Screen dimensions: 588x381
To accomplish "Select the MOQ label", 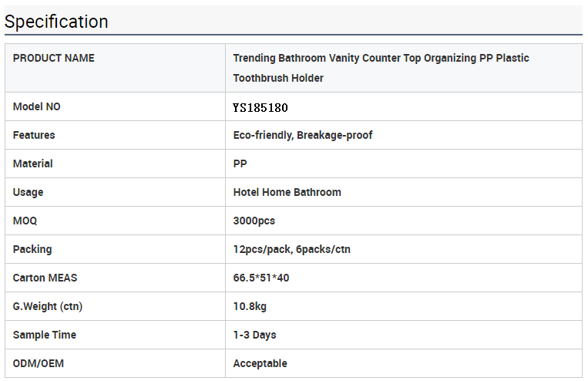I will point(25,221).
